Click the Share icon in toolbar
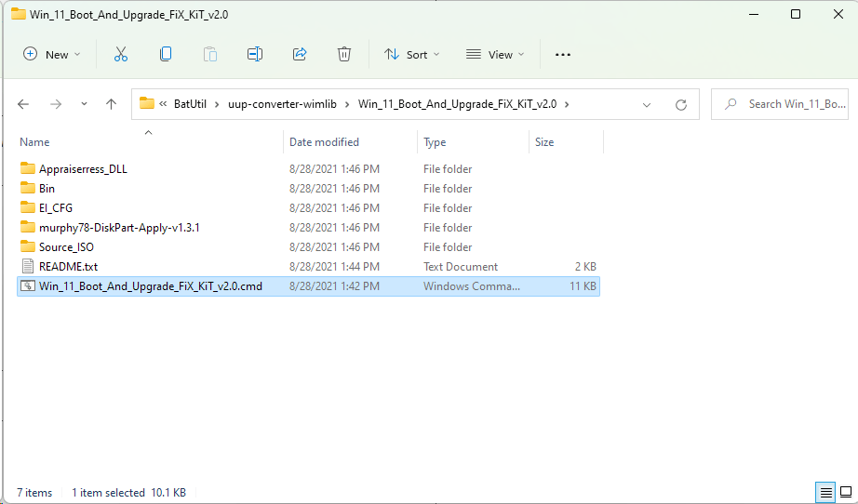 click(x=300, y=55)
